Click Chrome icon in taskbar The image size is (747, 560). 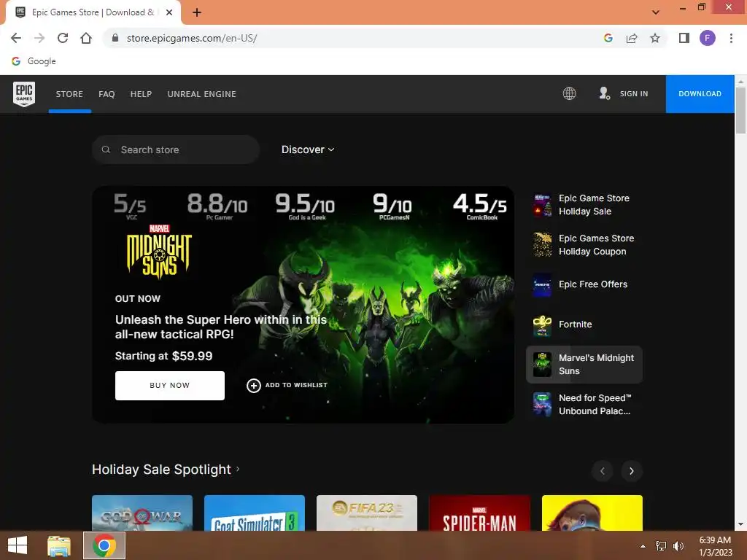tap(104, 545)
